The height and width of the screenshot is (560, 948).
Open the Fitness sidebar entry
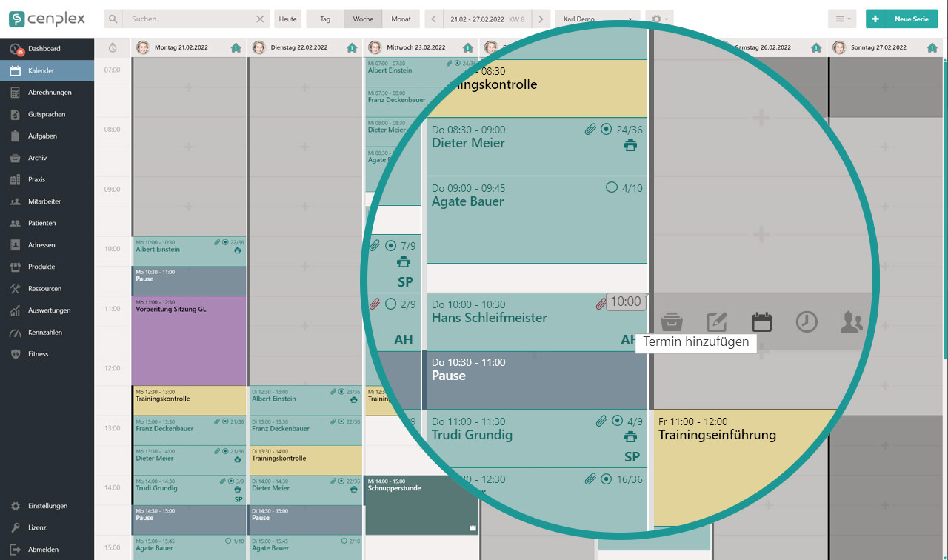pyautogui.click(x=47, y=354)
